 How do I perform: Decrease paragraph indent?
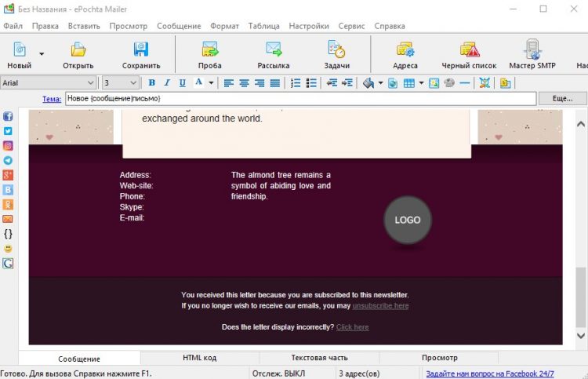point(332,83)
